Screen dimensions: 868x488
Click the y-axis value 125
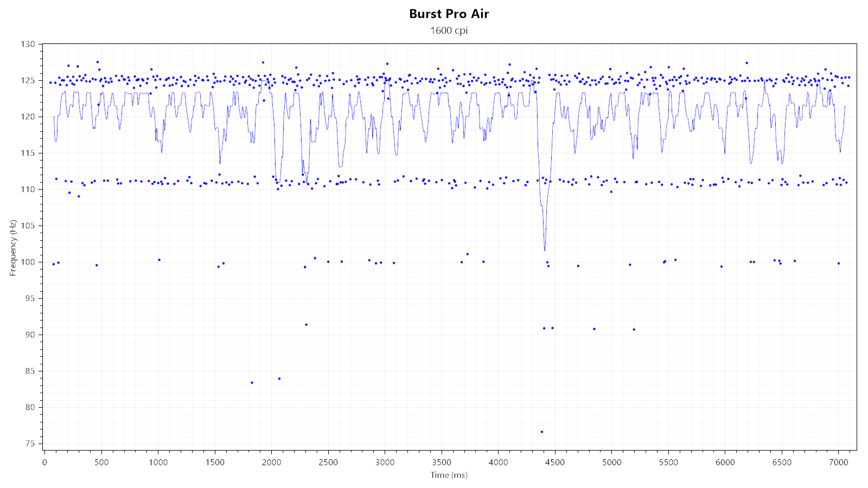[x=28, y=80]
